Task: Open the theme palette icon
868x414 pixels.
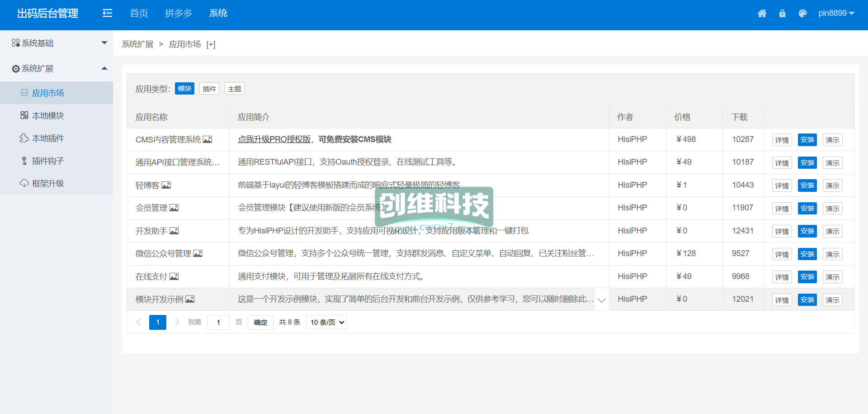Action: (802, 14)
